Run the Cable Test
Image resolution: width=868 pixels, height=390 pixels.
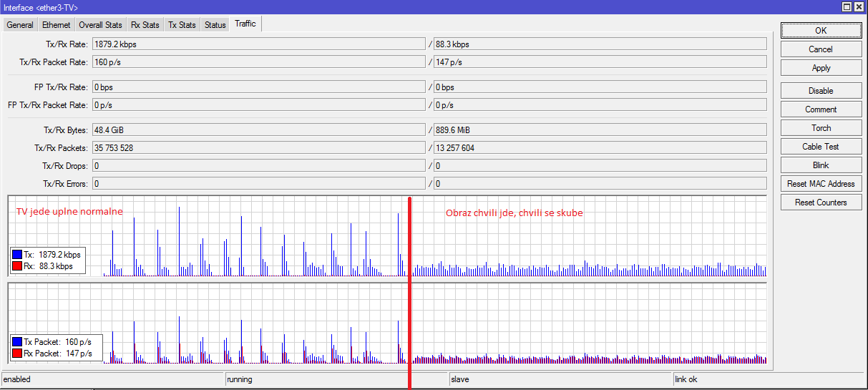[821, 147]
